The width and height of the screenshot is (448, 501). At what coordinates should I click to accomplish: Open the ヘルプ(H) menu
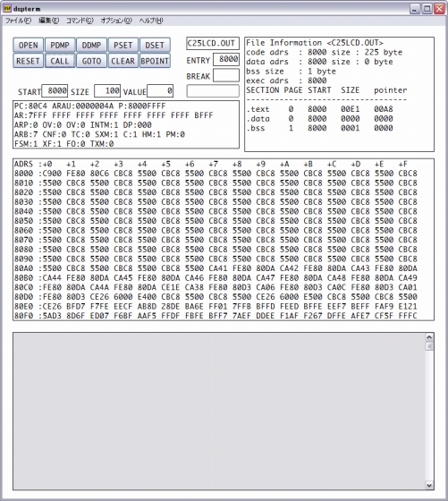click(x=151, y=21)
